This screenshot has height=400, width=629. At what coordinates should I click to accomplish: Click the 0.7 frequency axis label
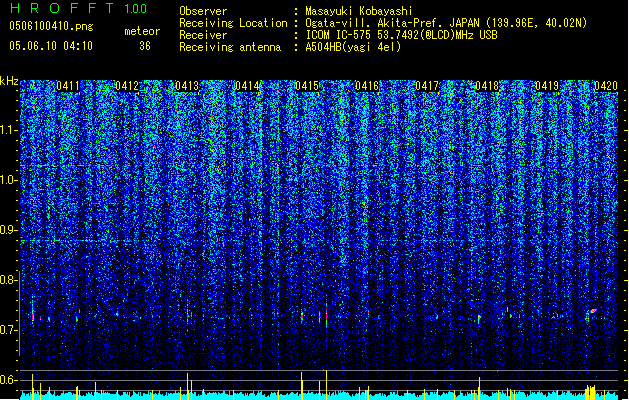(x=8, y=330)
